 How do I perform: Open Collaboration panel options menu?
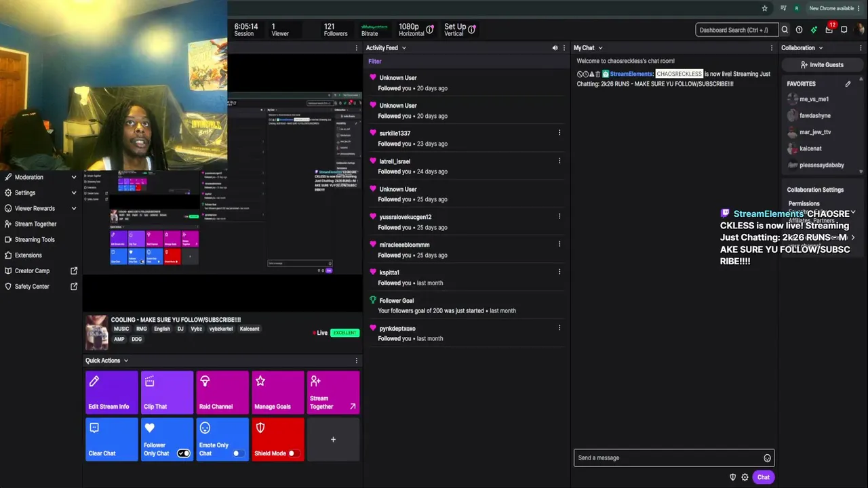[861, 48]
